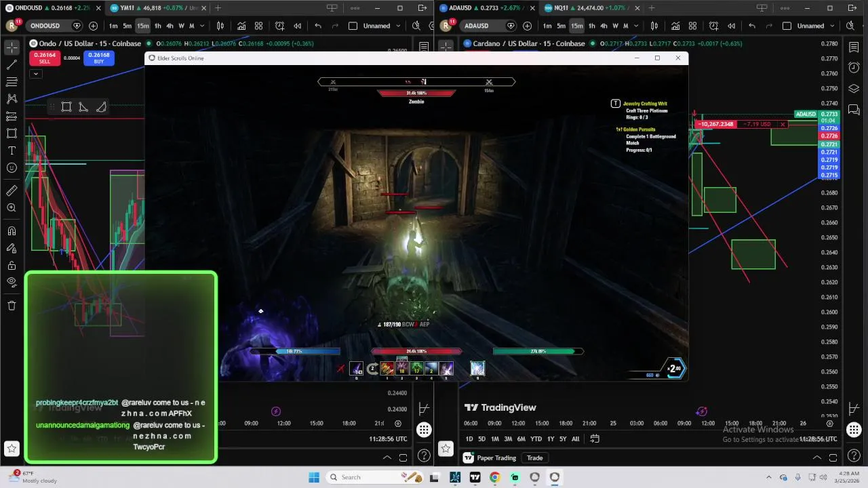Expand timeframe dropdown chevron in ONDOUSD window
868x488 pixels.
(x=202, y=26)
